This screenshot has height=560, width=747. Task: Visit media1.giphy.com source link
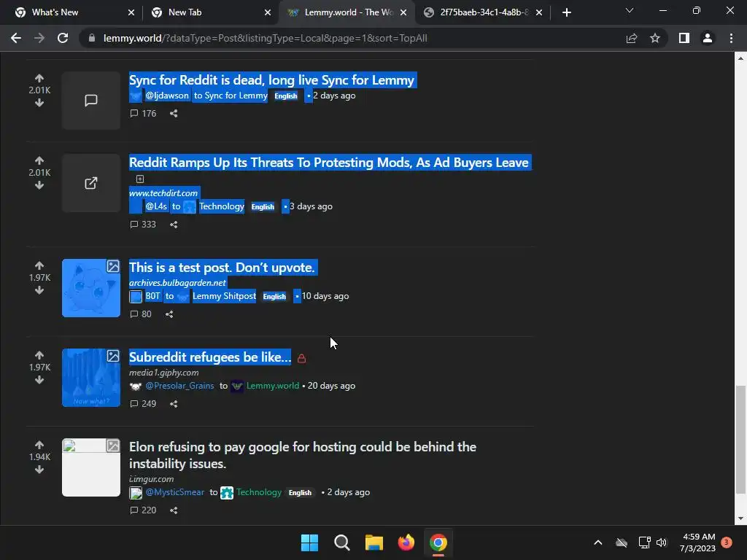point(164,373)
